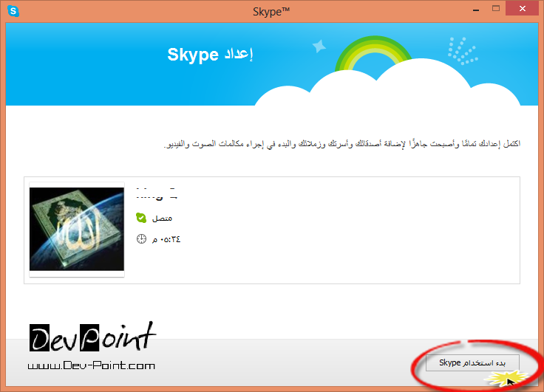
Task: Maximize the Skype window
Action: click(496, 9)
